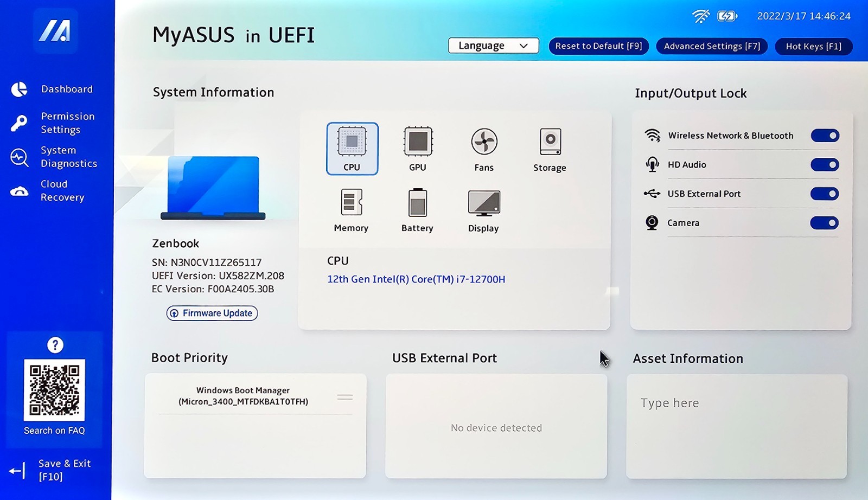
Task: Open Advanced Settings [F7]
Action: 712,46
